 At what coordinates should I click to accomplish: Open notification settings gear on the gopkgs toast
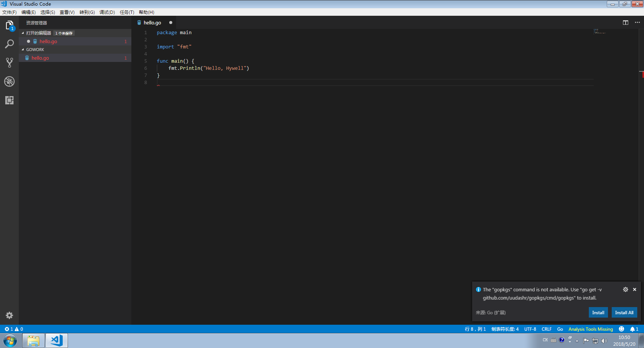pos(625,289)
